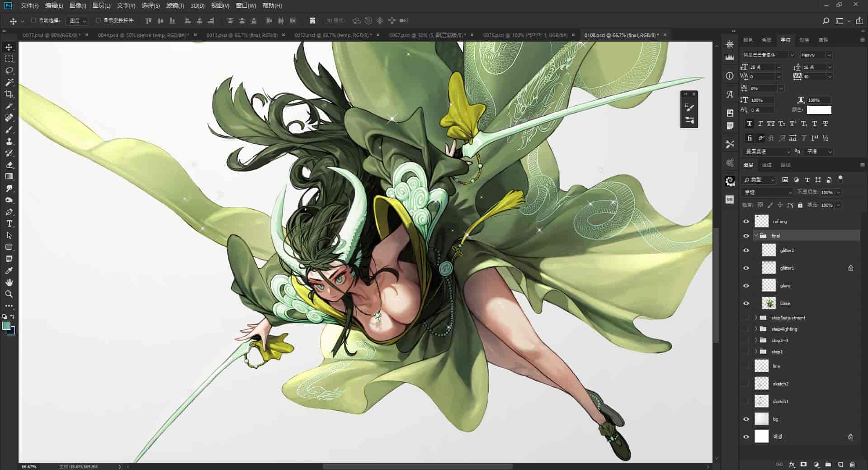This screenshot has width=868, height=470.
Task: Create a new group with folder icon
Action: click(x=828, y=464)
